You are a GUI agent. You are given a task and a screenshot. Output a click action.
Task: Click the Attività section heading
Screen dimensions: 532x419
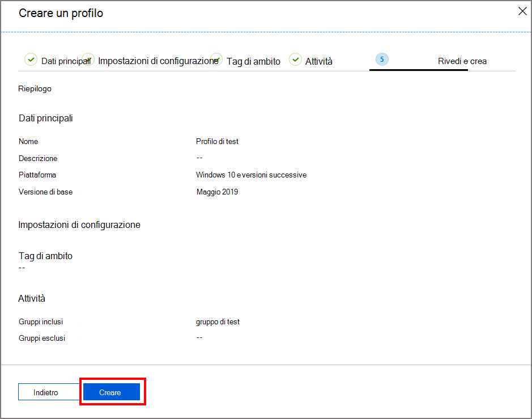point(32,298)
